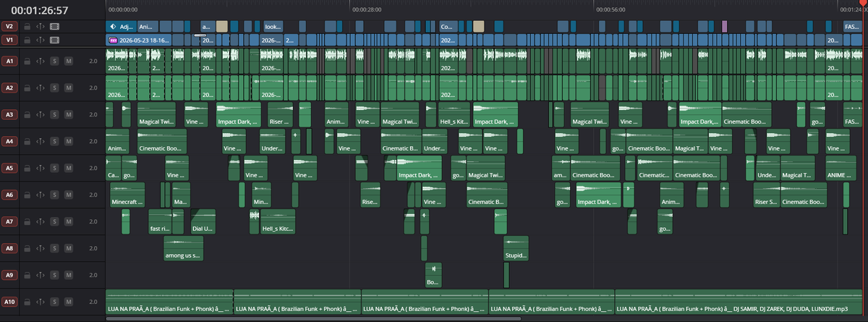Lock audio track A4
The image size is (868, 322).
click(x=27, y=142)
